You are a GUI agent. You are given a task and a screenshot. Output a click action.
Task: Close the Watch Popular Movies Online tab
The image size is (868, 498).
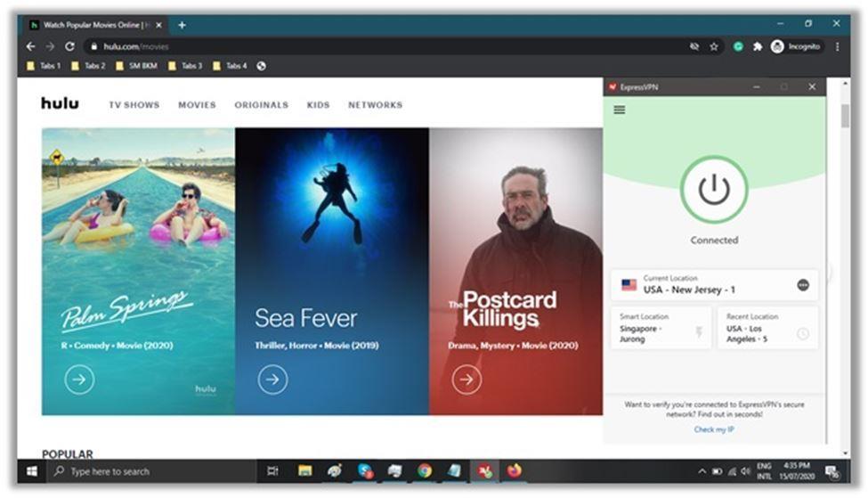pyautogui.click(x=158, y=25)
